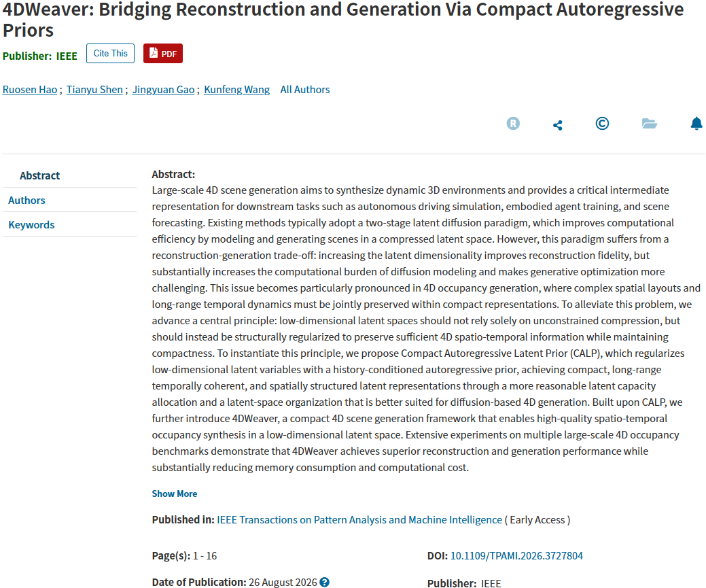Image resolution: width=706 pixels, height=588 pixels.
Task: Open author Ruosen Hao's profile
Action: click(x=30, y=90)
